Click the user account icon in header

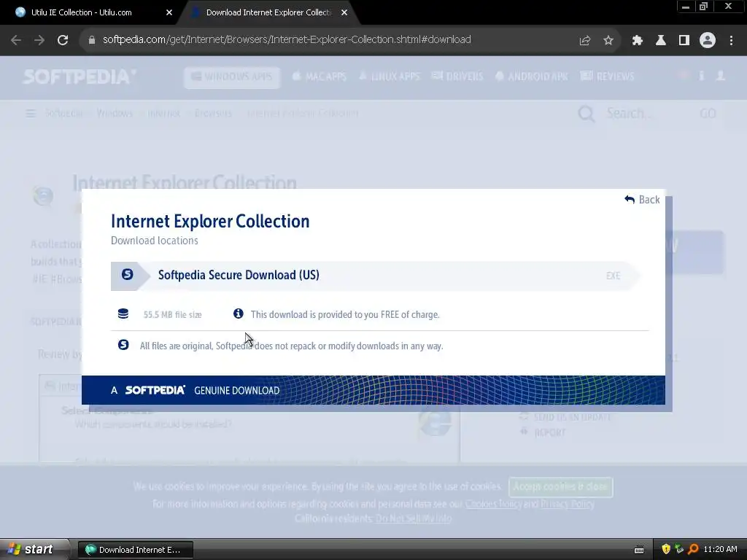tap(721, 76)
